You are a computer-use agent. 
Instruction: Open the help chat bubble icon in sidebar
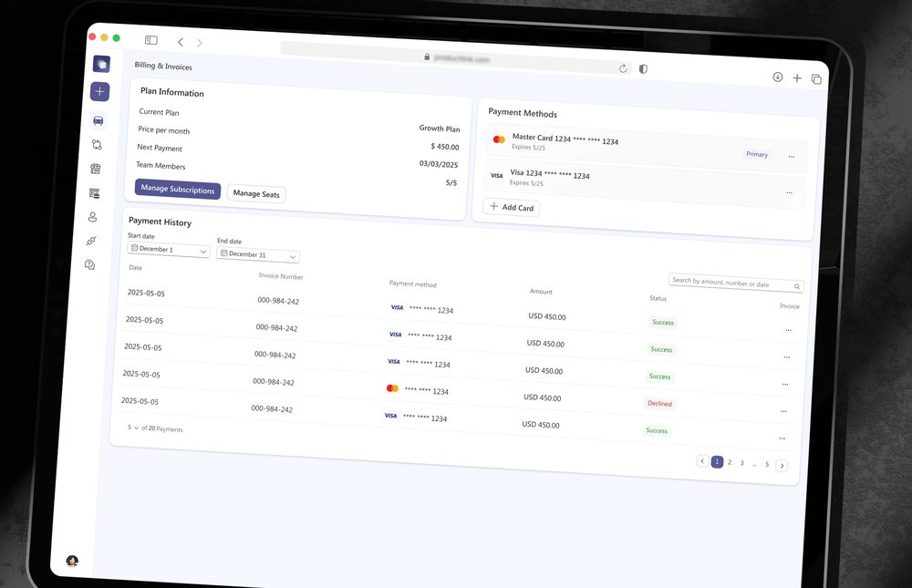[x=89, y=264]
